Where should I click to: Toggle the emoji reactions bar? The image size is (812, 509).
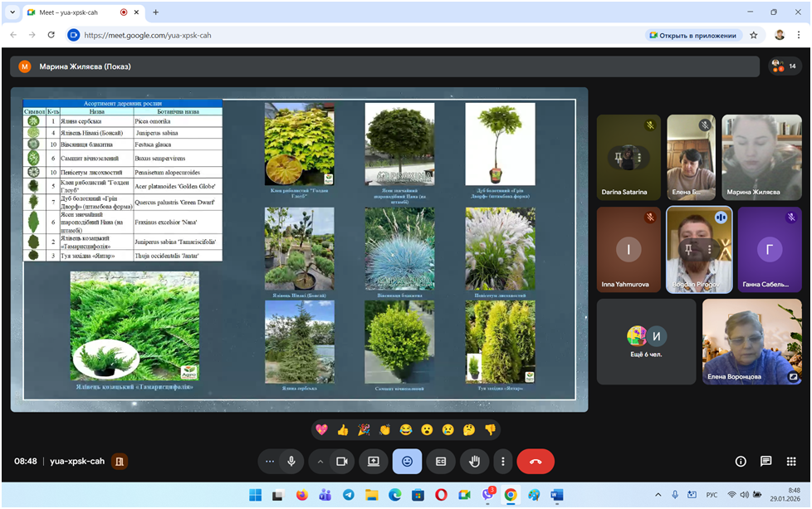[407, 461]
